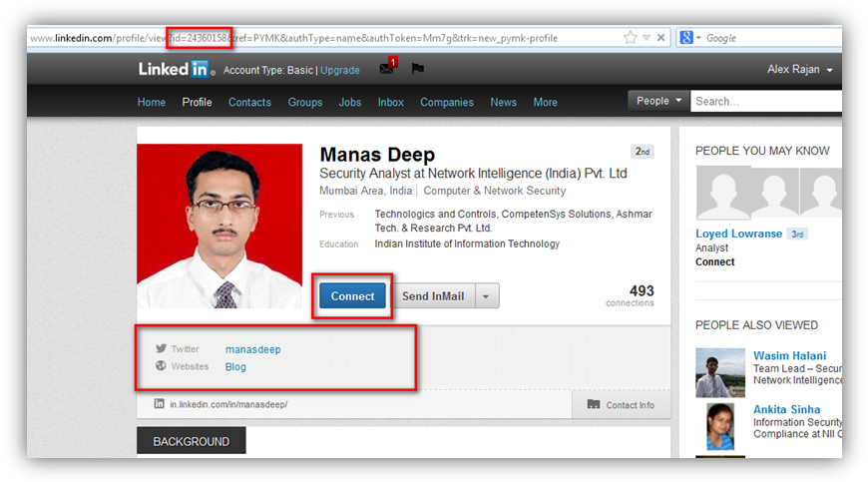Open the address bar history dropdown arrow

tap(647, 38)
